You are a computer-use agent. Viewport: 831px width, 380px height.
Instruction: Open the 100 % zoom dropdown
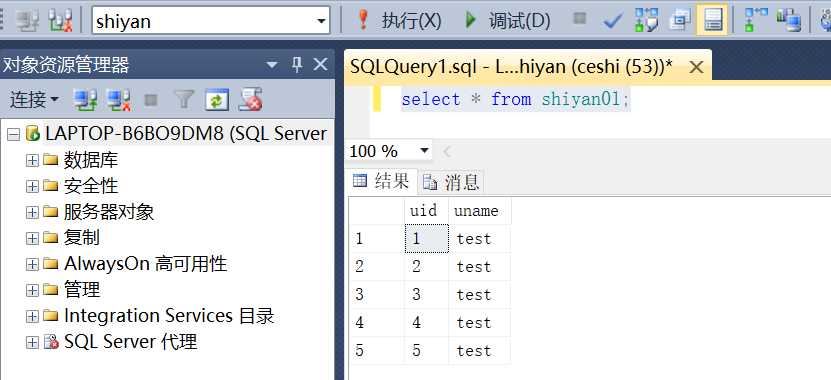423,151
